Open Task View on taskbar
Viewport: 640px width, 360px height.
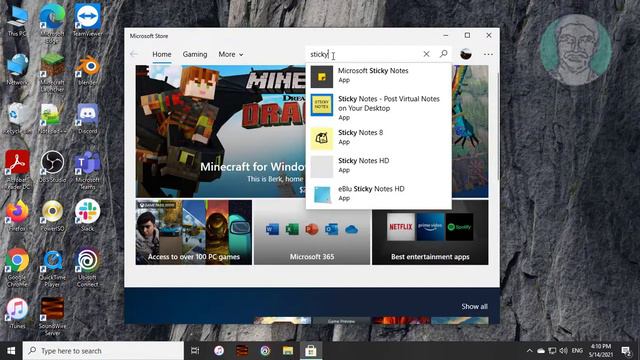click(195, 351)
